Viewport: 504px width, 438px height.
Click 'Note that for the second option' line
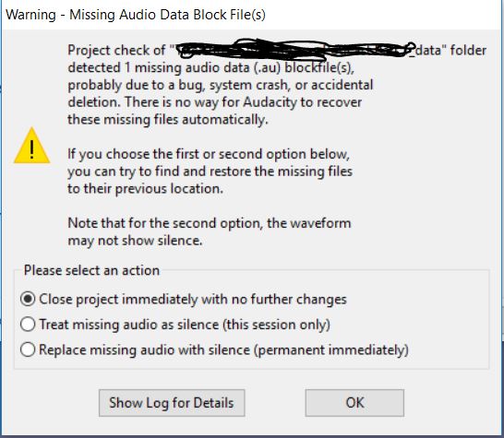click(x=210, y=223)
